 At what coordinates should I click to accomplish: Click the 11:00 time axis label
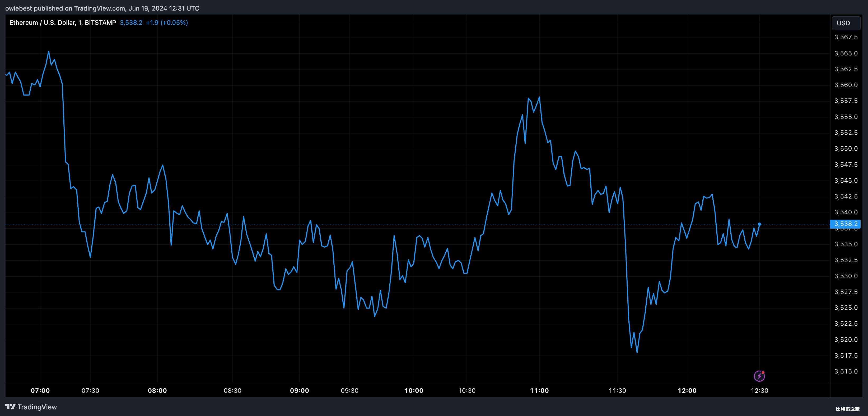pyautogui.click(x=539, y=390)
